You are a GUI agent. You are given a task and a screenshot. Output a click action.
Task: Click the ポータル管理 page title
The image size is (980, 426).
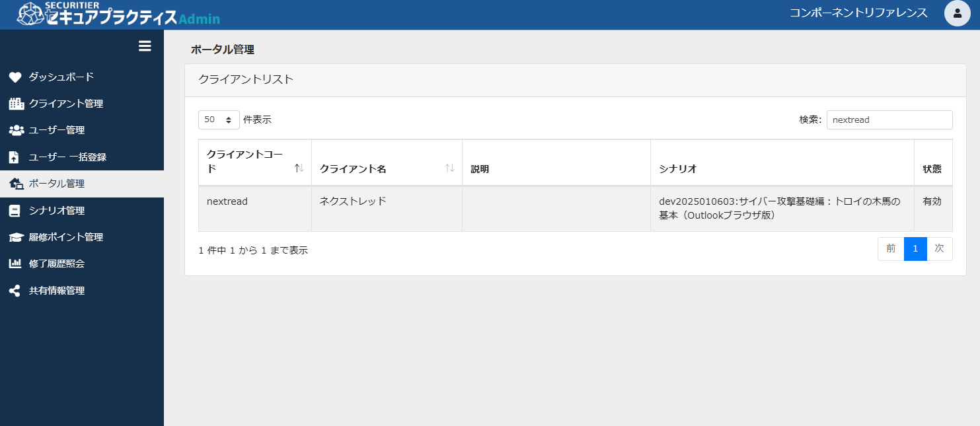[223, 49]
